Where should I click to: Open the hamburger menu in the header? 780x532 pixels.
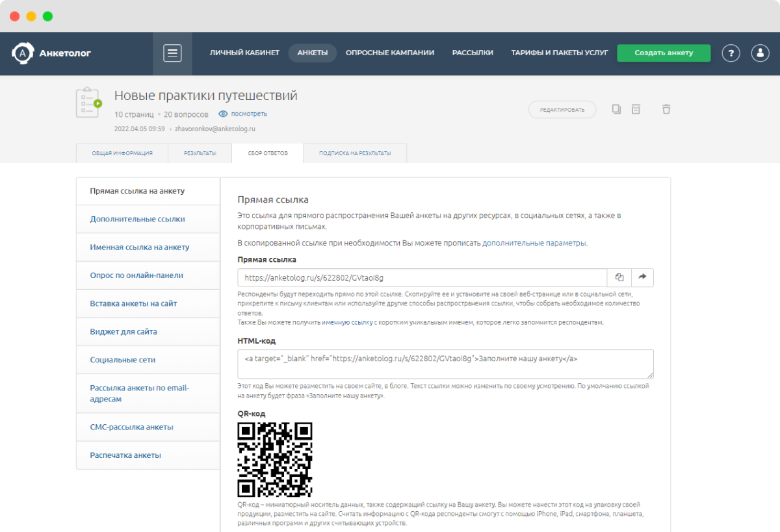point(172,53)
